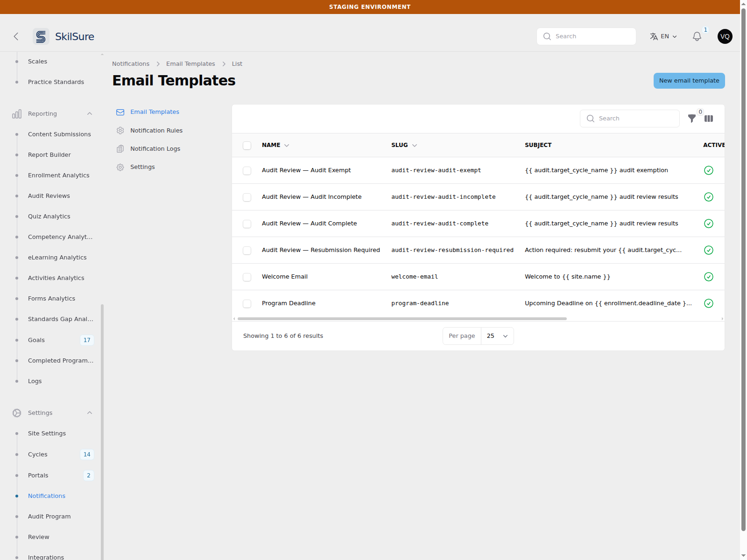Click the table horizontal scrollbar
Image resolution: width=747 pixels, height=560 pixels.
point(402,319)
